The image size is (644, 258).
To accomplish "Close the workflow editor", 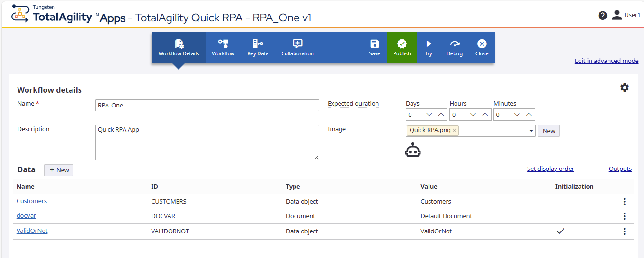I will pos(482,48).
